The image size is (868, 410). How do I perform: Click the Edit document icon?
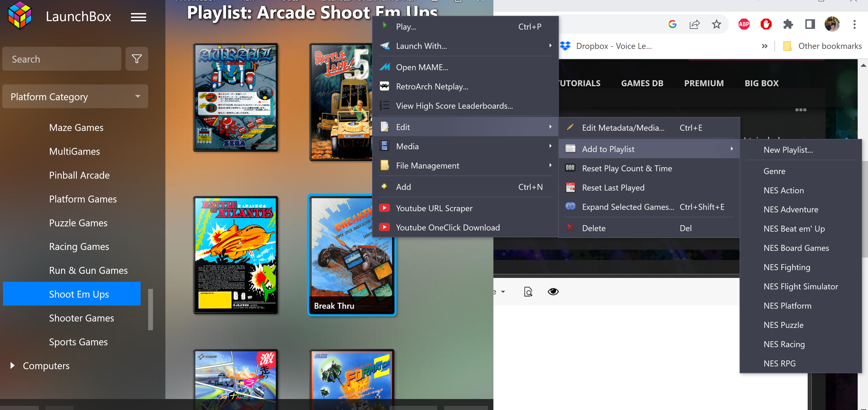coord(384,127)
